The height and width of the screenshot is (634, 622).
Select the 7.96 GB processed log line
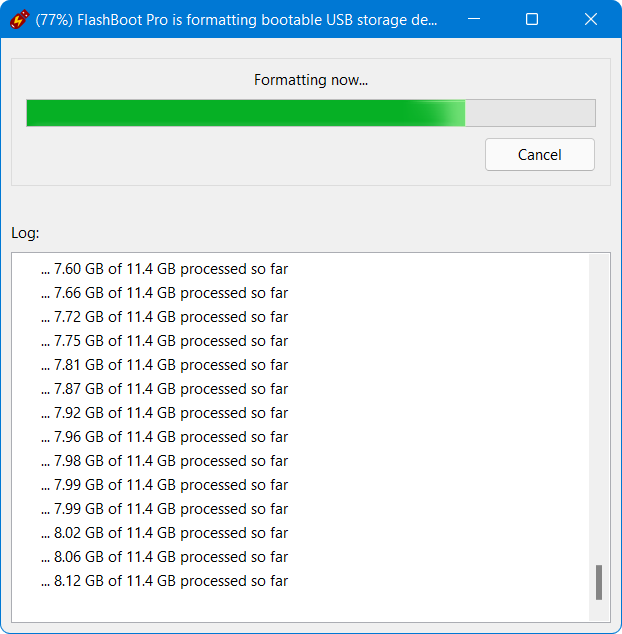[164, 437]
